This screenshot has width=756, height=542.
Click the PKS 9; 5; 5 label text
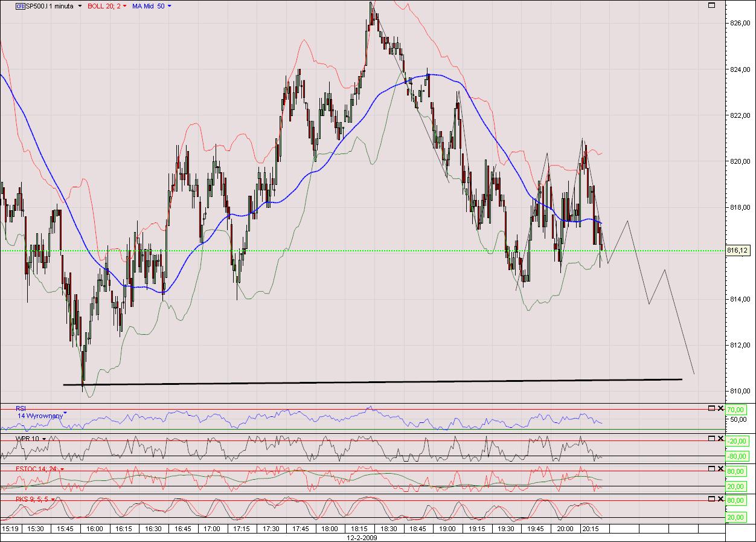click(x=32, y=499)
